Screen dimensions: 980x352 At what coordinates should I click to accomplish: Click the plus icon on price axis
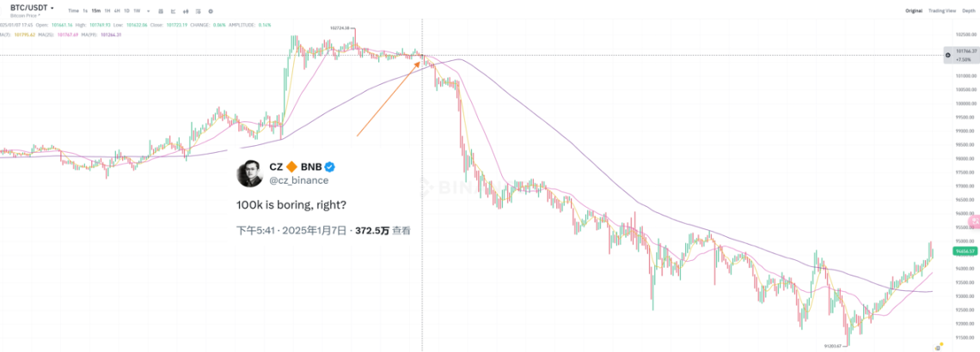coord(947,55)
